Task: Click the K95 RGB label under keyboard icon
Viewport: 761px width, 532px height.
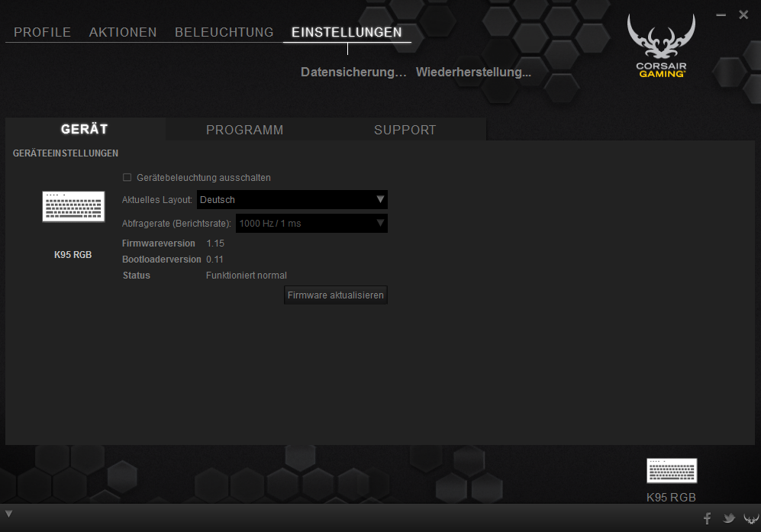Action: pyautogui.click(x=73, y=255)
